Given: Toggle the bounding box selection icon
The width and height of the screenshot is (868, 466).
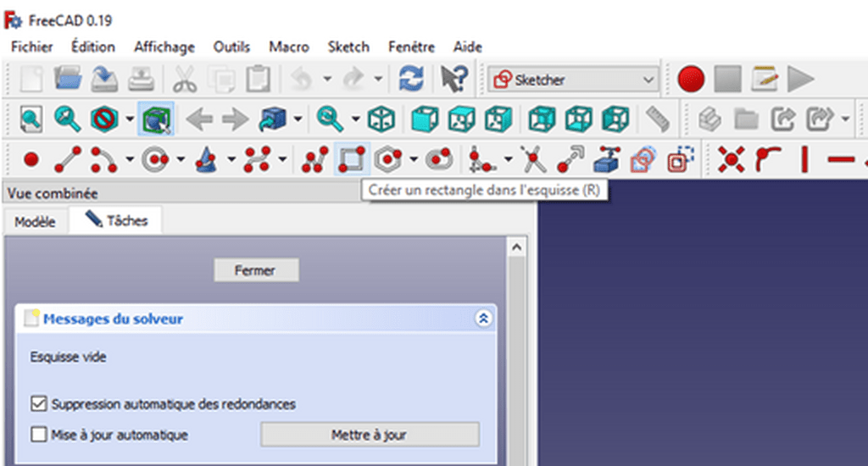Looking at the screenshot, I should pyautogui.click(x=156, y=119).
